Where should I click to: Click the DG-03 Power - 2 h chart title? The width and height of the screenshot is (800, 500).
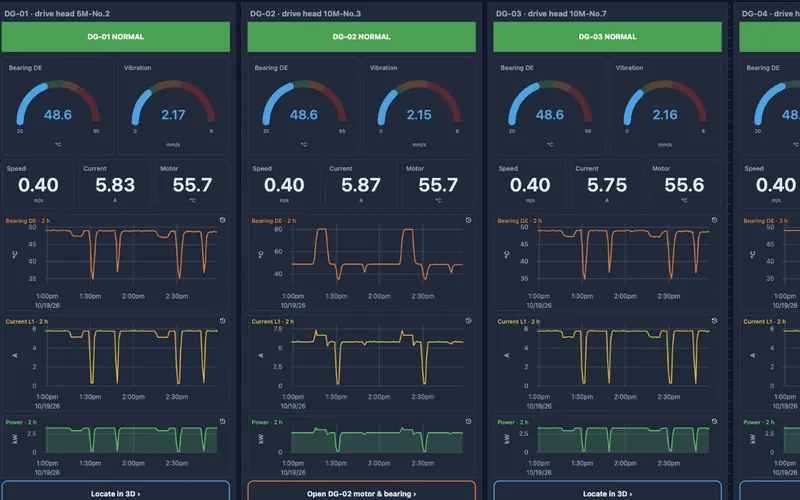tap(513, 422)
